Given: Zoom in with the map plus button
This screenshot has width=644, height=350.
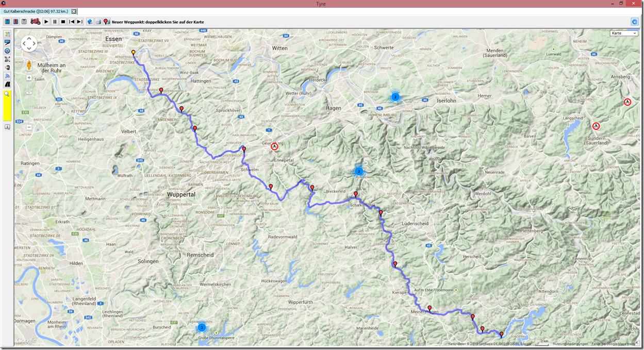Looking at the screenshot, I should [29, 78].
